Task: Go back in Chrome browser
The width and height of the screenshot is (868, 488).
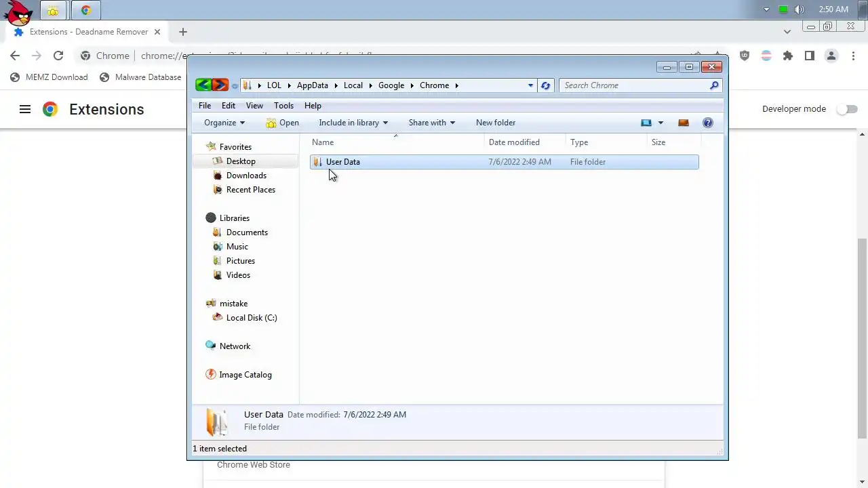Action: pos(15,56)
